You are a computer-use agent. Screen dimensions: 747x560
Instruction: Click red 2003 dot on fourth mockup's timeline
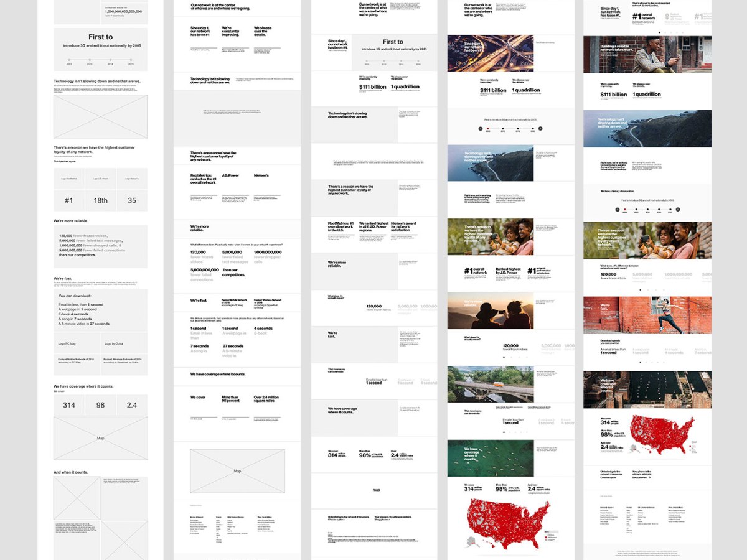(487, 128)
